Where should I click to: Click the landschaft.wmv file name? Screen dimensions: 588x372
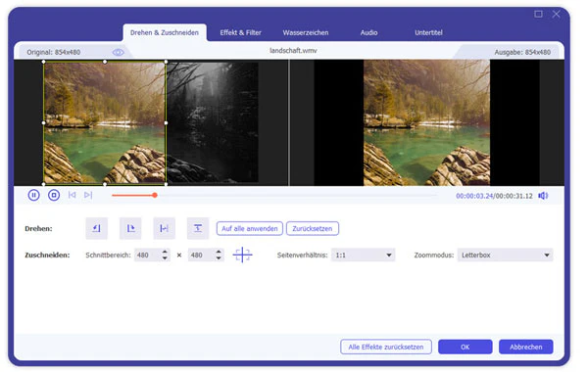pos(293,51)
